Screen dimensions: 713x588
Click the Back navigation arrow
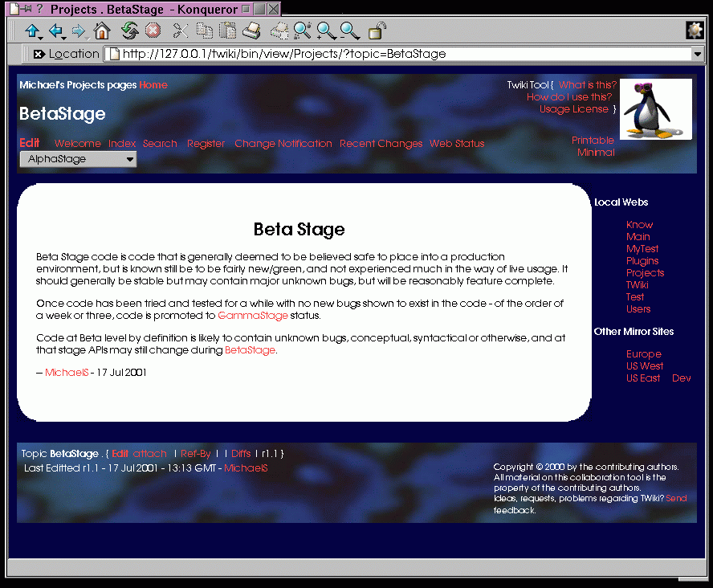[55, 31]
